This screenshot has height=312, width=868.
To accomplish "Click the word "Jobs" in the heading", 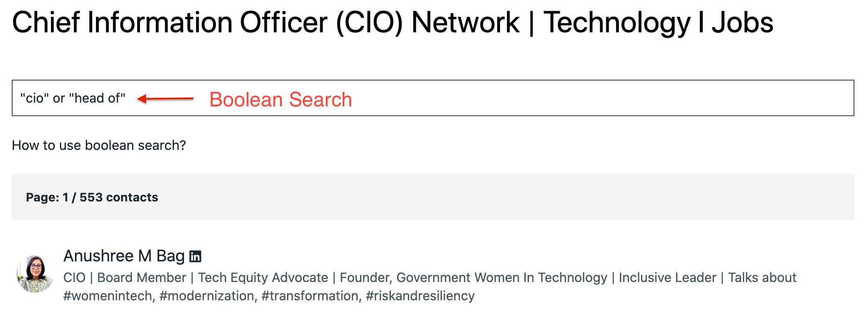I will (x=742, y=22).
